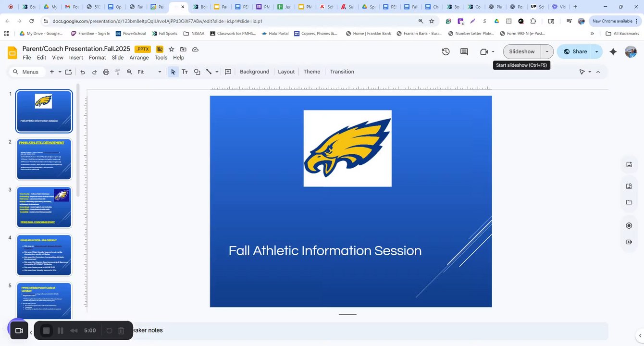Click the add comment toolbar icon

click(228, 72)
